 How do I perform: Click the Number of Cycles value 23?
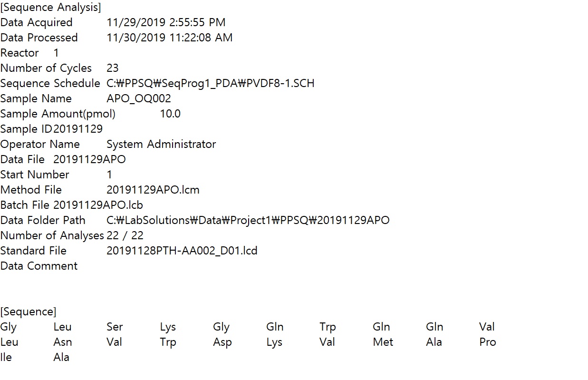(112, 68)
